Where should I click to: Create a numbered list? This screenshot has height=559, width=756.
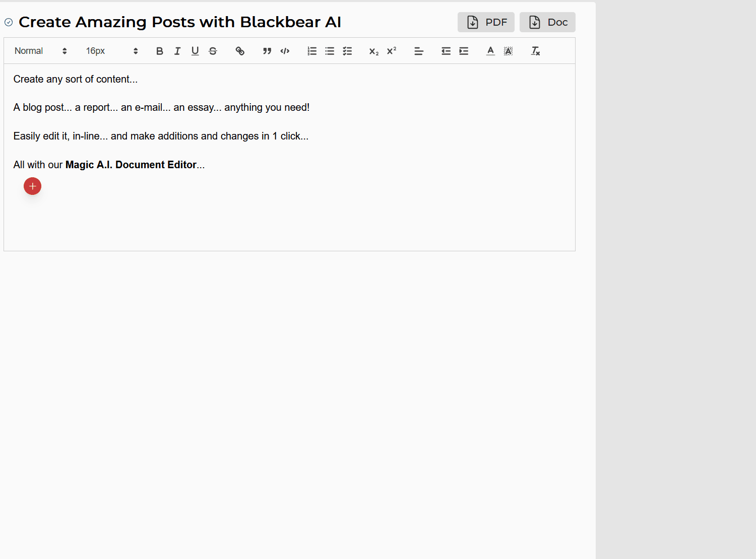tap(312, 51)
